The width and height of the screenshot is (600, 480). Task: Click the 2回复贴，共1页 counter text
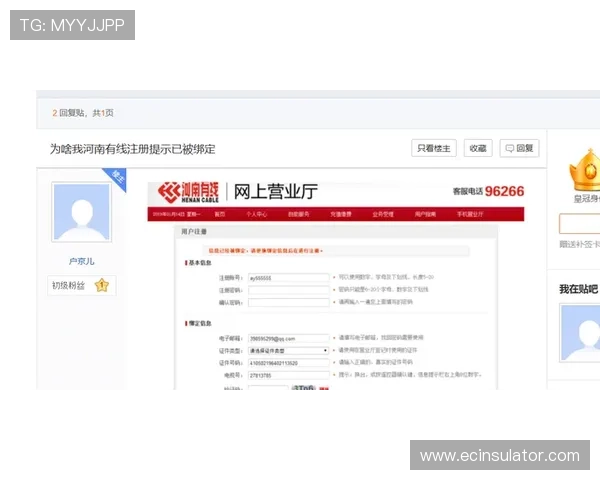(x=83, y=113)
